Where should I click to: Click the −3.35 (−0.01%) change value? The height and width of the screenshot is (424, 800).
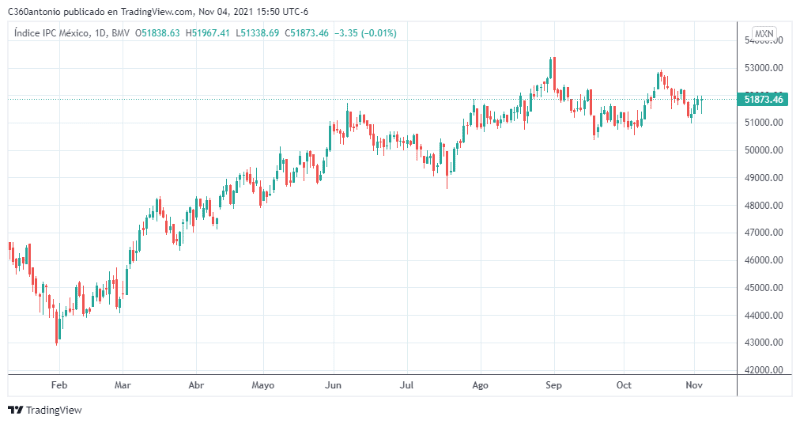point(366,33)
